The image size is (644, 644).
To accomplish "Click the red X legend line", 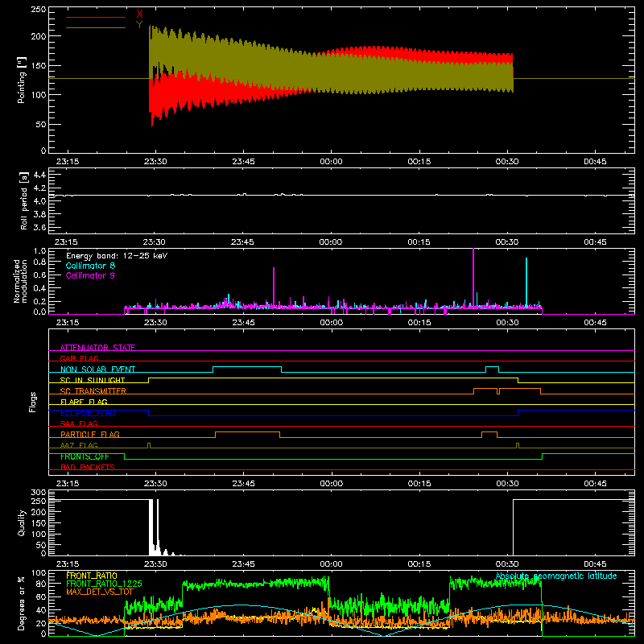I will point(96,17).
